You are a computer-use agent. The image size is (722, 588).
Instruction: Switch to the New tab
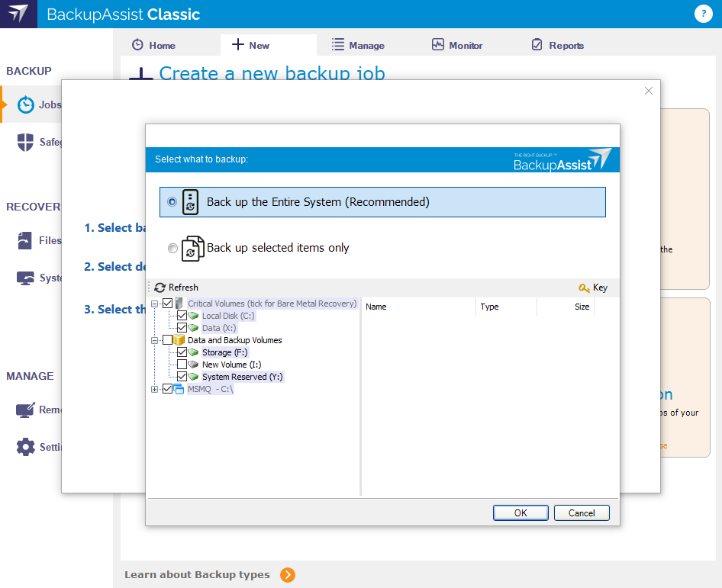coord(269,45)
